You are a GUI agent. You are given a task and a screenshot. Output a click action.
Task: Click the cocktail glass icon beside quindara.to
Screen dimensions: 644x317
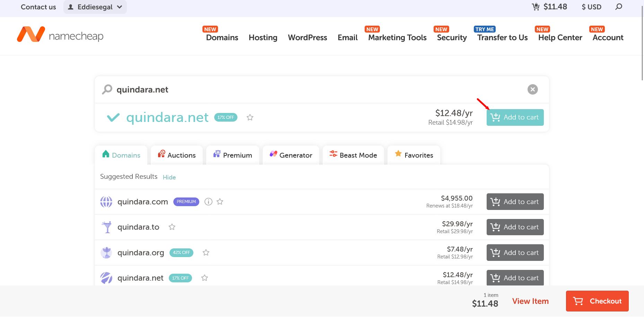[106, 227]
